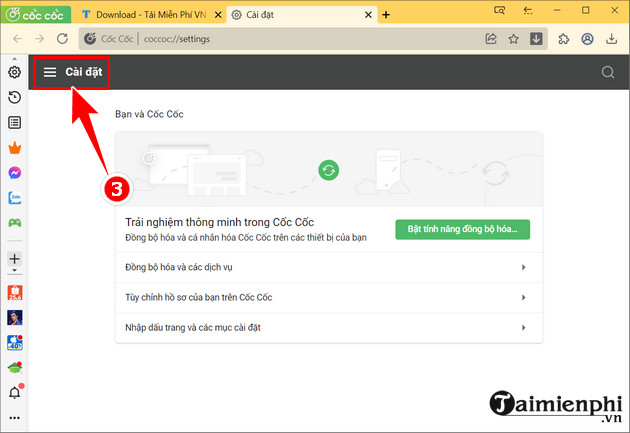Reload the page with the refresh button
Screen dimensions: 630x433
pos(62,39)
